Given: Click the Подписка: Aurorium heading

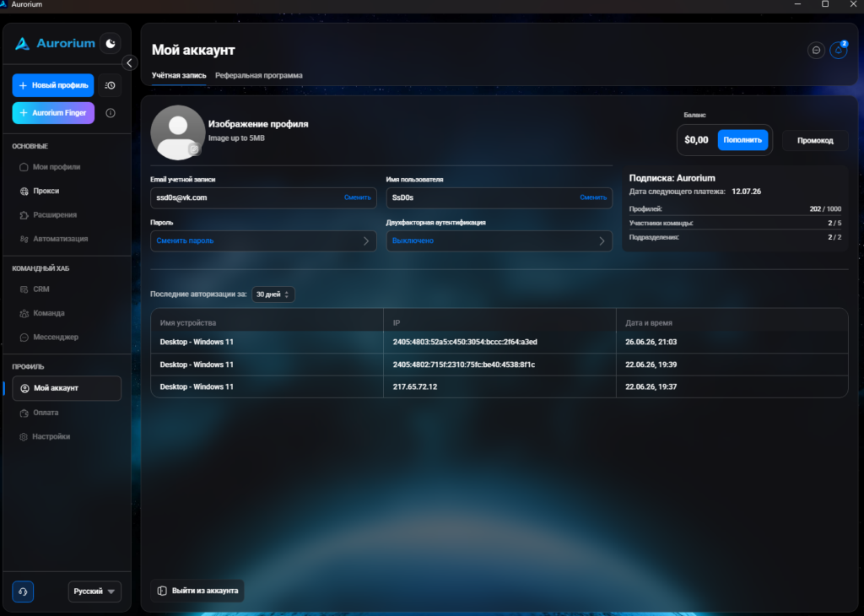Looking at the screenshot, I should [672, 179].
